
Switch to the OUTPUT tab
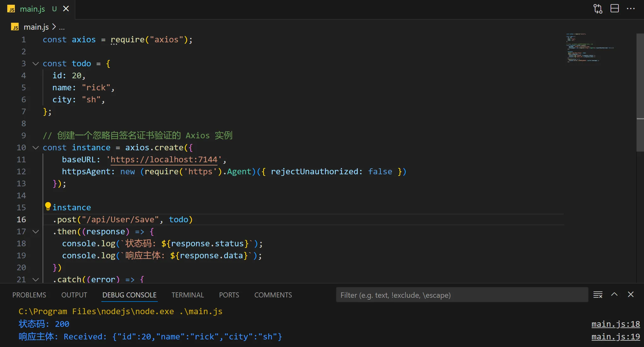[74, 295]
